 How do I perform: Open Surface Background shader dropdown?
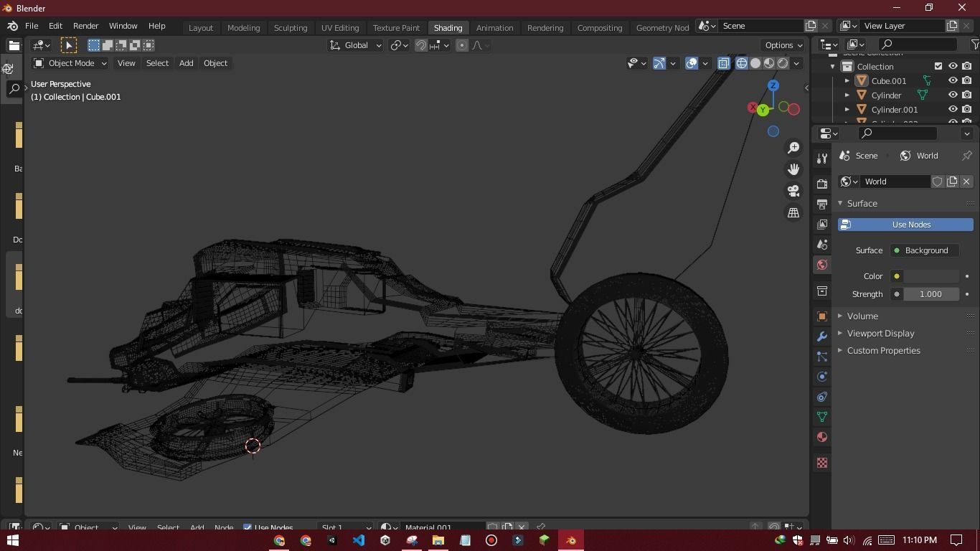[x=925, y=250]
